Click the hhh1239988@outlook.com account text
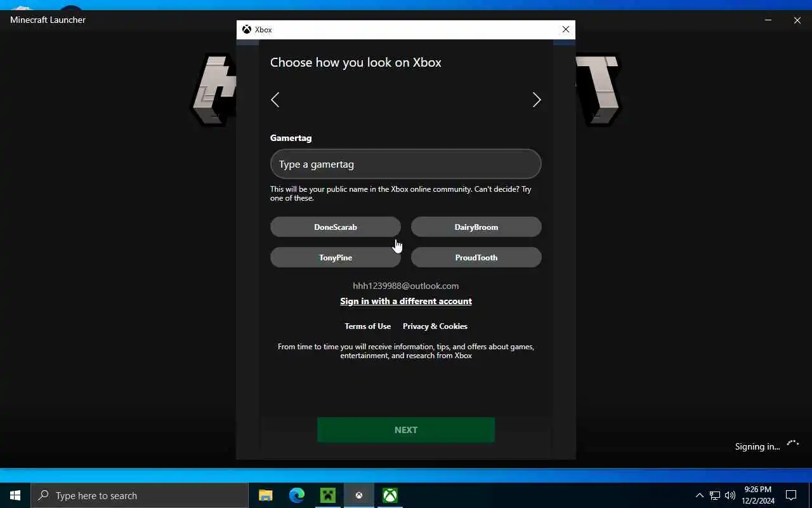The image size is (812, 508). point(406,286)
